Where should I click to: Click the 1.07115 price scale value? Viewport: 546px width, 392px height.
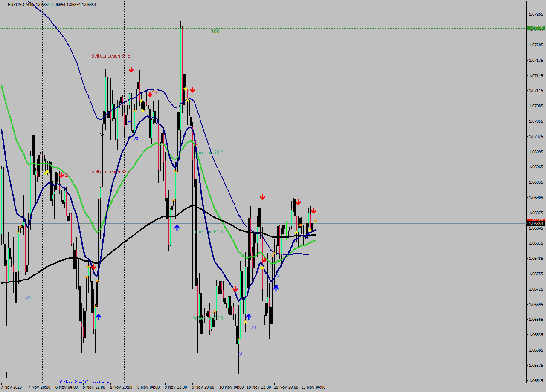536,91
